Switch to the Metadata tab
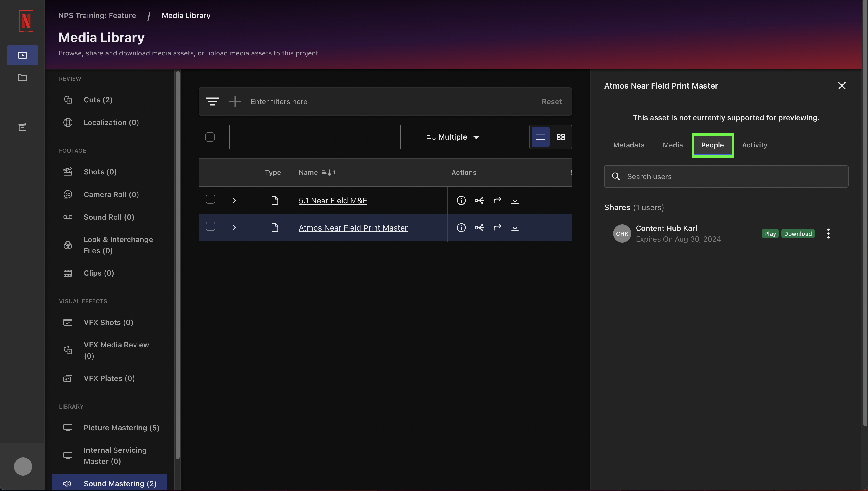 (629, 145)
